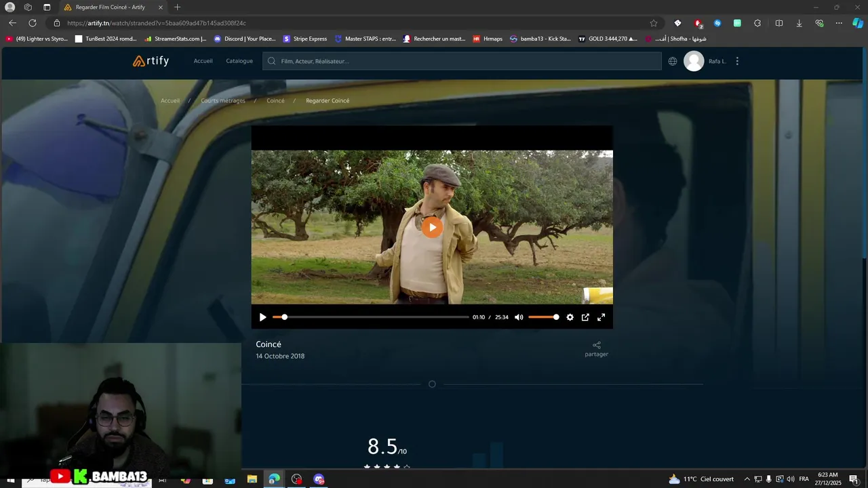This screenshot has width=868, height=488.
Task: Open video in pop-out window icon
Action: pyautogui.click(x=585, y=317)
